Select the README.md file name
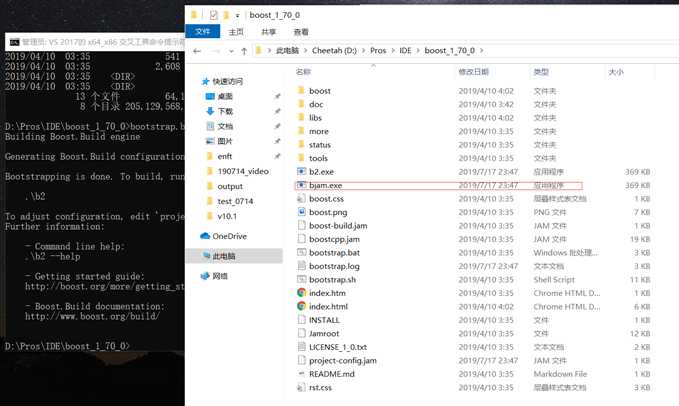Screen dimensions: 679x406 [x=332, y=374]
